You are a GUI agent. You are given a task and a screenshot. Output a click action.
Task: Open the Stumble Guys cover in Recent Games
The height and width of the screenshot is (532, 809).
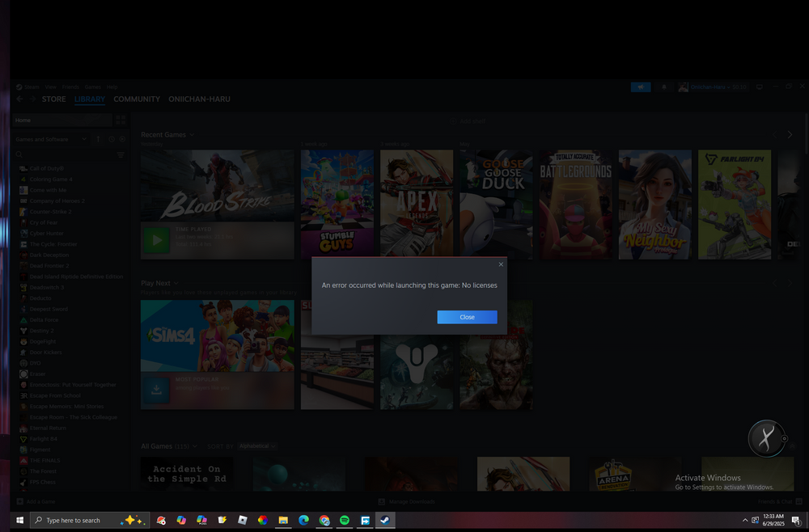coord(337,204)
